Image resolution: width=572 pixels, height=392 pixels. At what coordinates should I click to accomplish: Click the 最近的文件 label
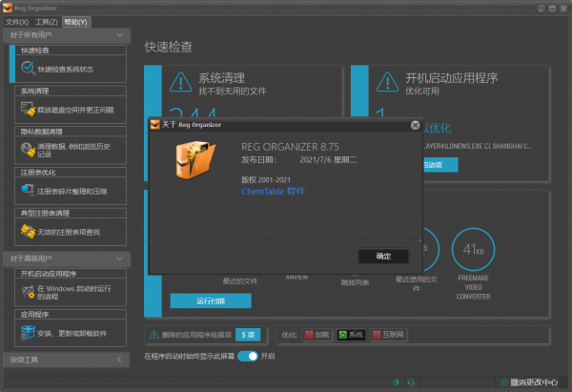coord(240,281)
